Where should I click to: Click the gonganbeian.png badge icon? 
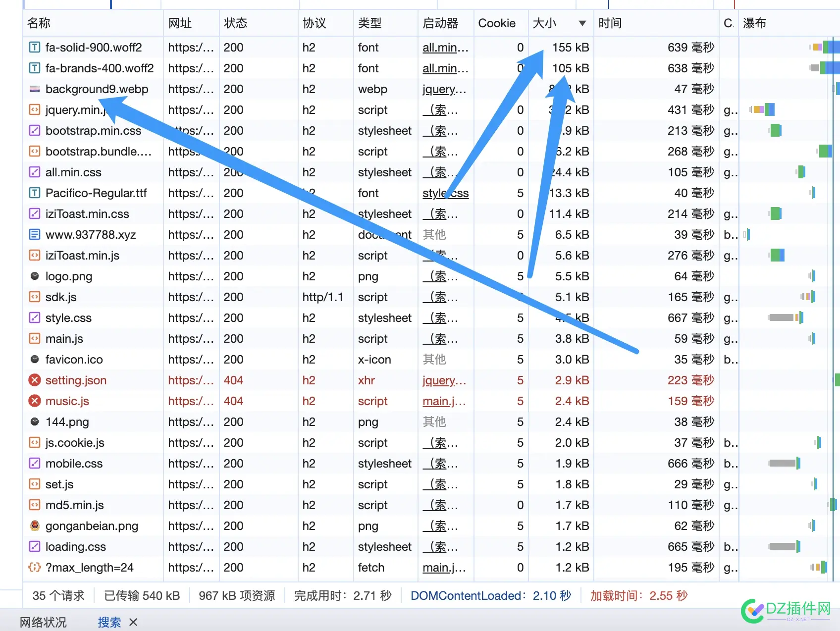coord(34,526)
